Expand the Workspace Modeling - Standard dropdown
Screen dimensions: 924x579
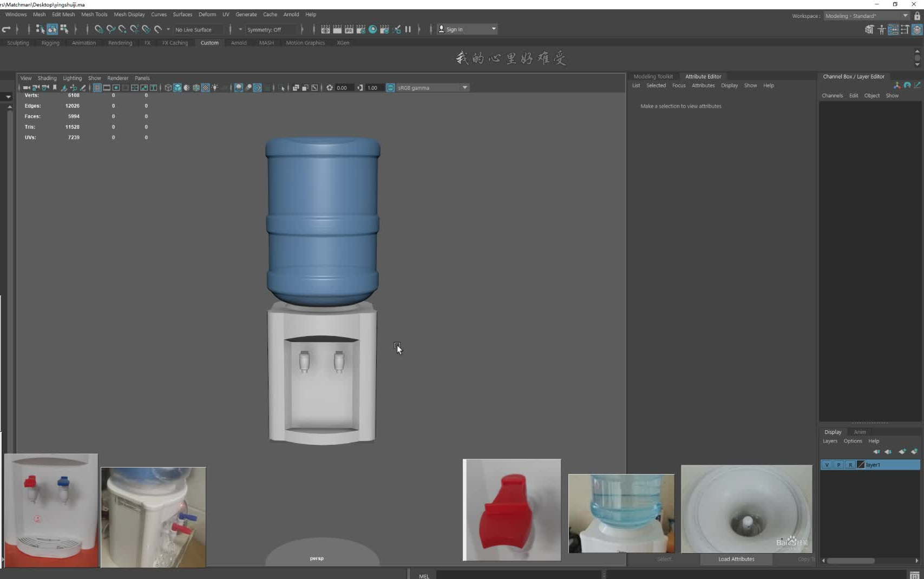(905, 16)
